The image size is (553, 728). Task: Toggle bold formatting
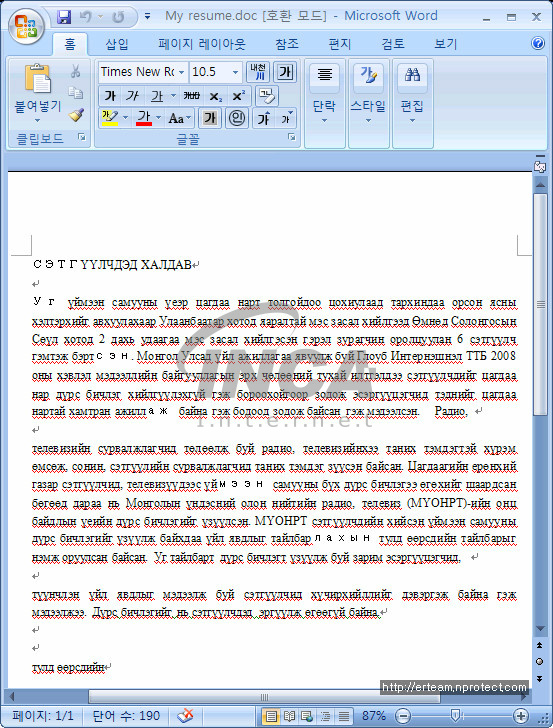point(110,96)
